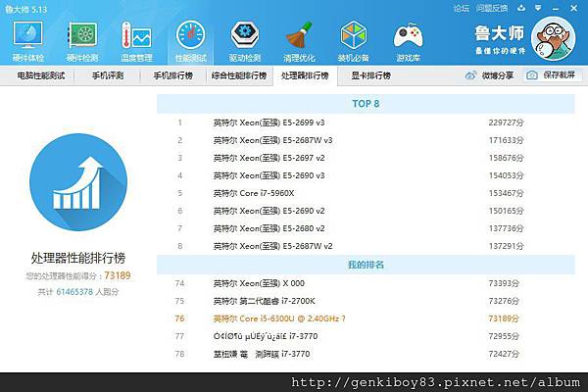Open the 论坛 forum link
Screen dimensions: 588x392
(462, 8)
